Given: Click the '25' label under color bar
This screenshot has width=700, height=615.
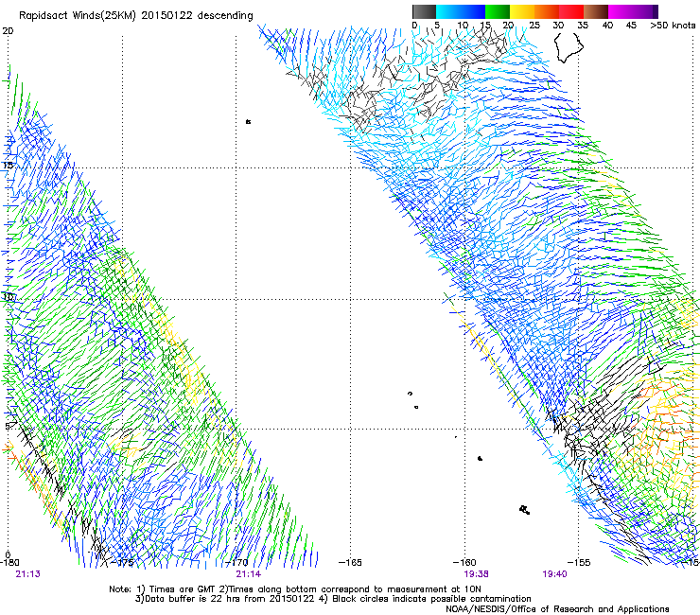Looking at the screenshot, I should click(x=534, y=25).
